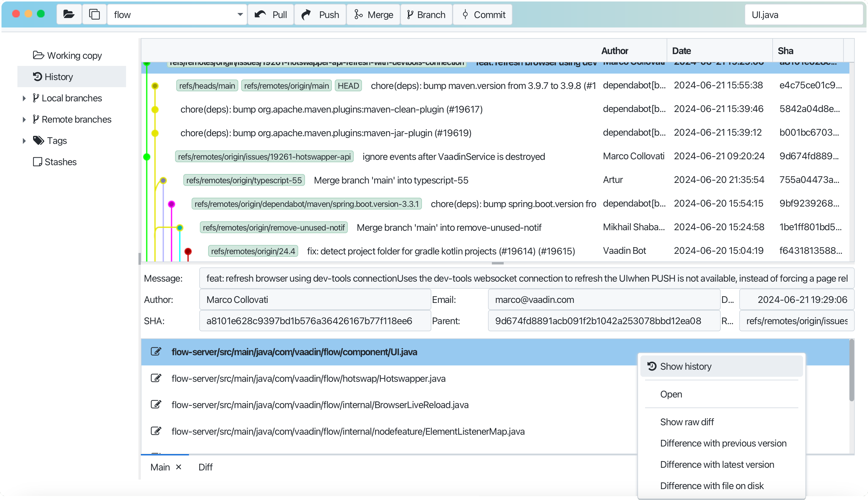Viewport: 868px width, 500px height.
Task: Open the Working copy view
Action: pyautogui.click(x=74, y=55)
